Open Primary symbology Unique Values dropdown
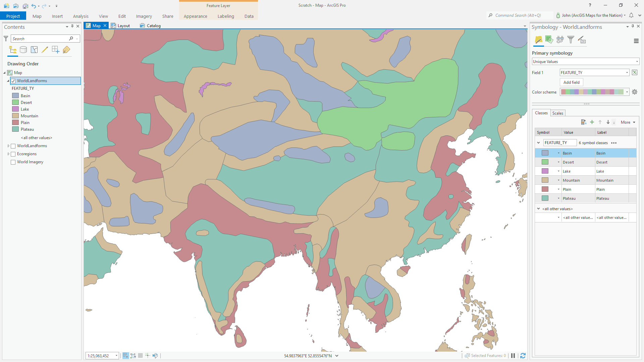Screen dimensions: 644x362 pyautogui.click(x=585, y=62)
